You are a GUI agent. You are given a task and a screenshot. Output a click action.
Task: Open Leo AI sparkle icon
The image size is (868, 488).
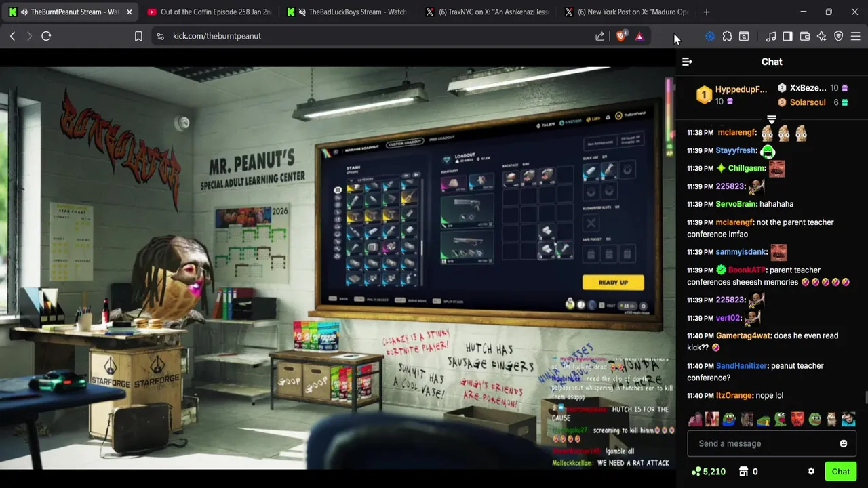(822, 36)
